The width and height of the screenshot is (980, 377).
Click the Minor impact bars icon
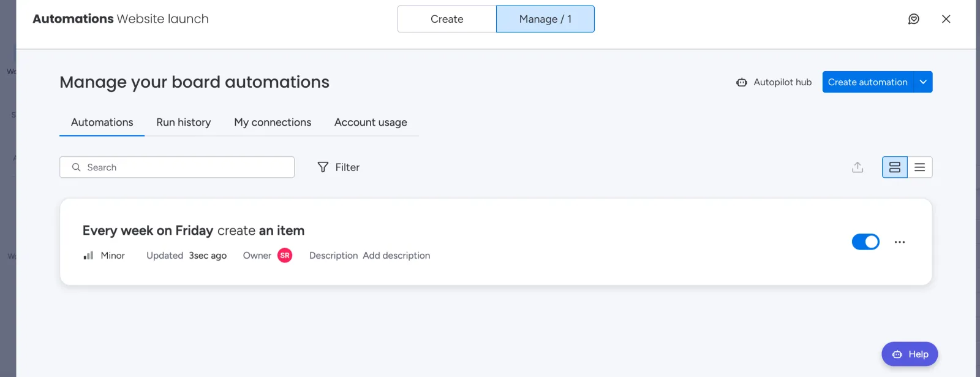point(88,256)
